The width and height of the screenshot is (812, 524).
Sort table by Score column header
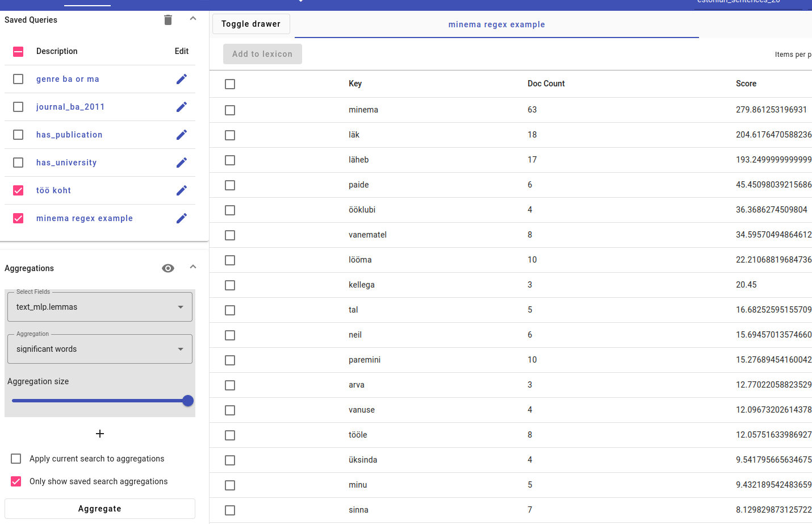coord(746,84)
